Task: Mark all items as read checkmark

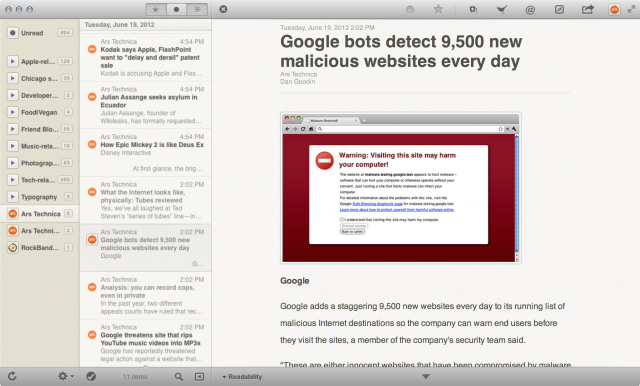Action: tap(91, 376)
